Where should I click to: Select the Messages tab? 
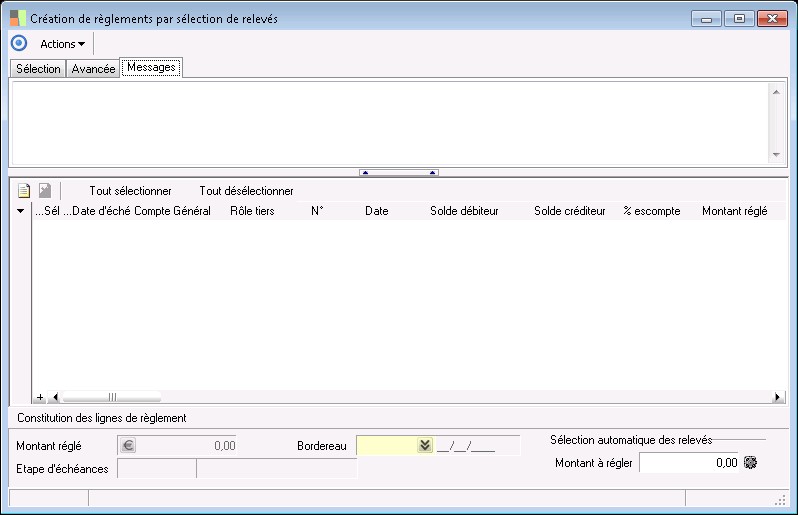[x=151, y=67]
